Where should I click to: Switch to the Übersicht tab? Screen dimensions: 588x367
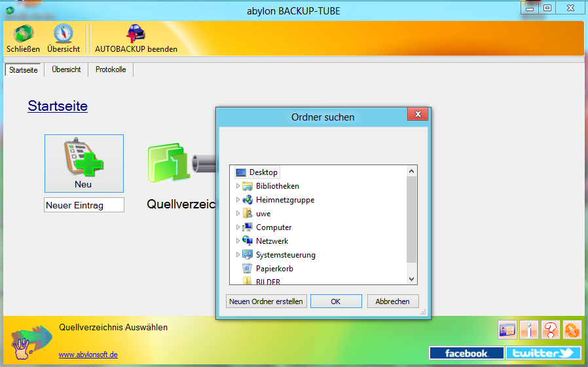[66, 69]
